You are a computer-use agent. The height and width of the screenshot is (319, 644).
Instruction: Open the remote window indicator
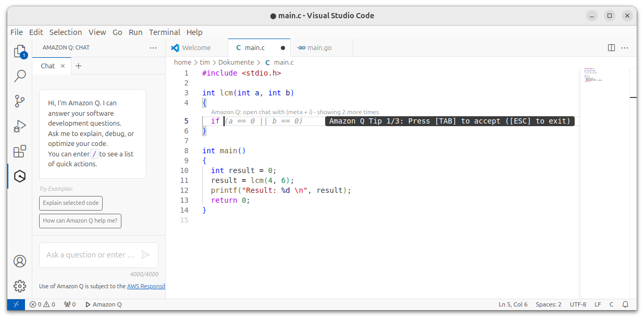(x=16, y=304)
